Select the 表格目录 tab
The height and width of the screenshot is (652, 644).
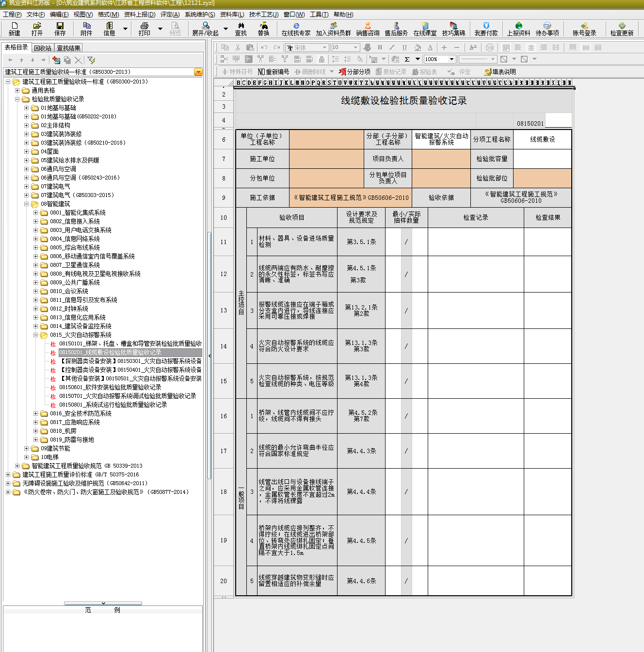pyautogui.click(x=16, y=48)
